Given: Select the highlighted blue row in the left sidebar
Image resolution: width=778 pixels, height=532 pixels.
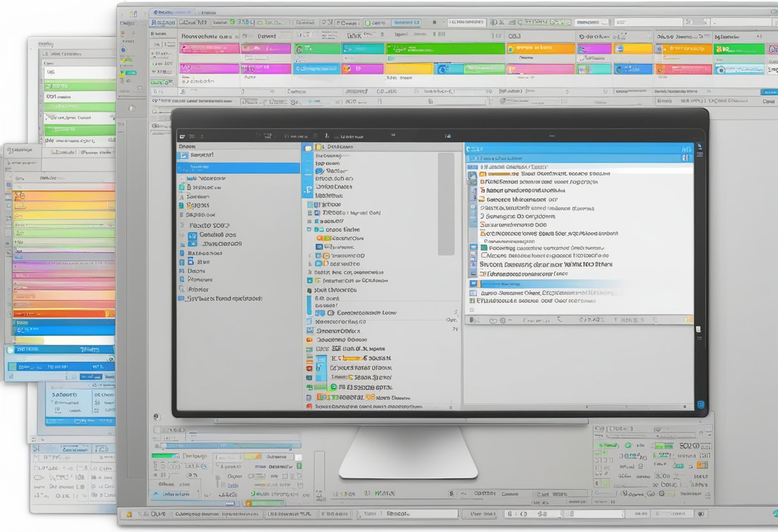Looking at the screenshot, I should click(x=238, y=168).
